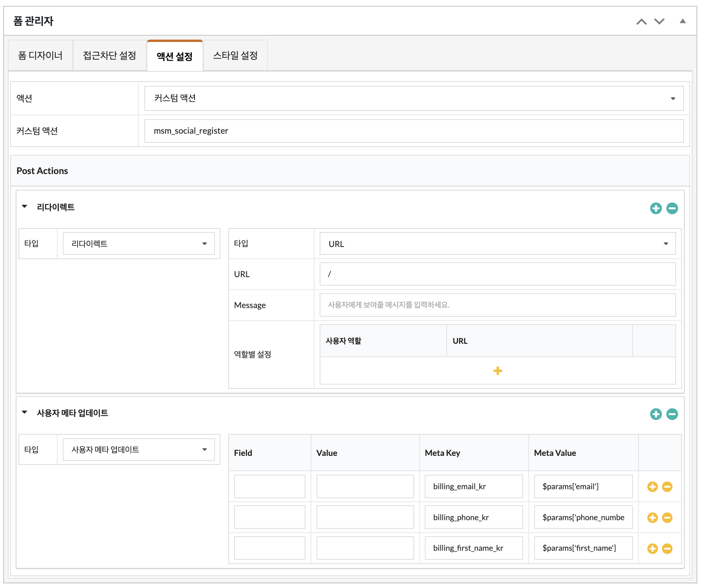Go to the 스타일 설정 tab
The height and width of the screenshot is (588, 702).
point(235,55)
